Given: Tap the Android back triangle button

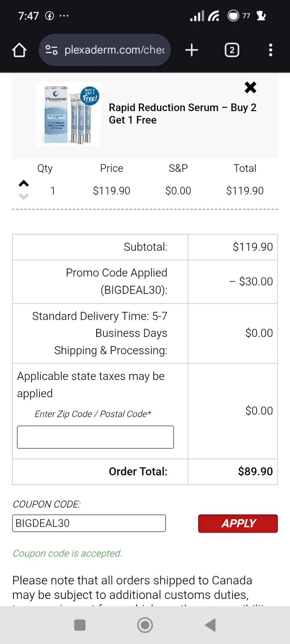Looking at the screenshot, I should click(x=210, y=625).
